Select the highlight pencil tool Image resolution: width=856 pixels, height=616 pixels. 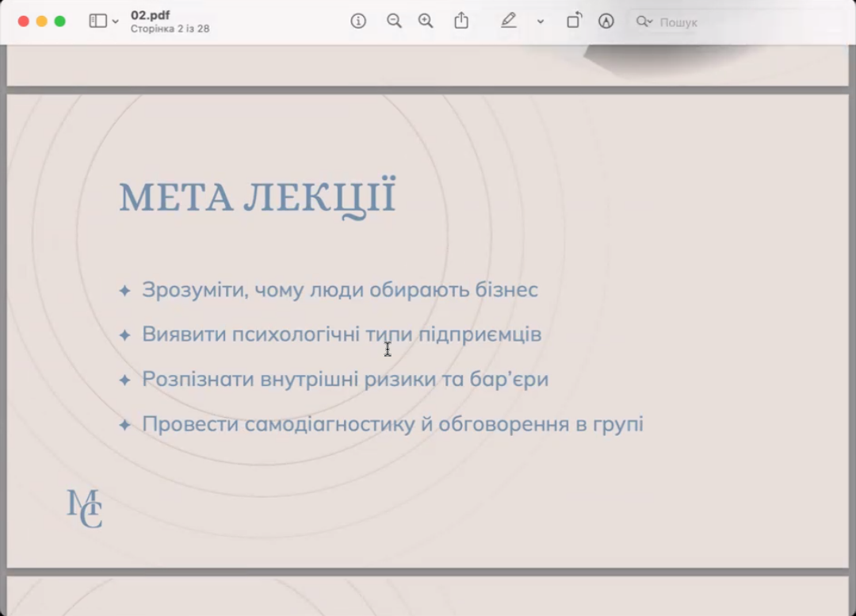[x=508, y=21]
